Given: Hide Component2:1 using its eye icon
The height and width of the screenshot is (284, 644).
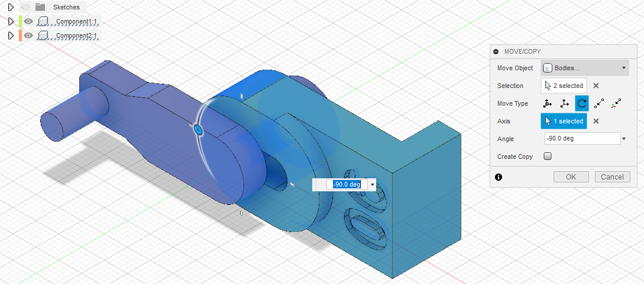Looking at the screenshot, I should [28, 35].
